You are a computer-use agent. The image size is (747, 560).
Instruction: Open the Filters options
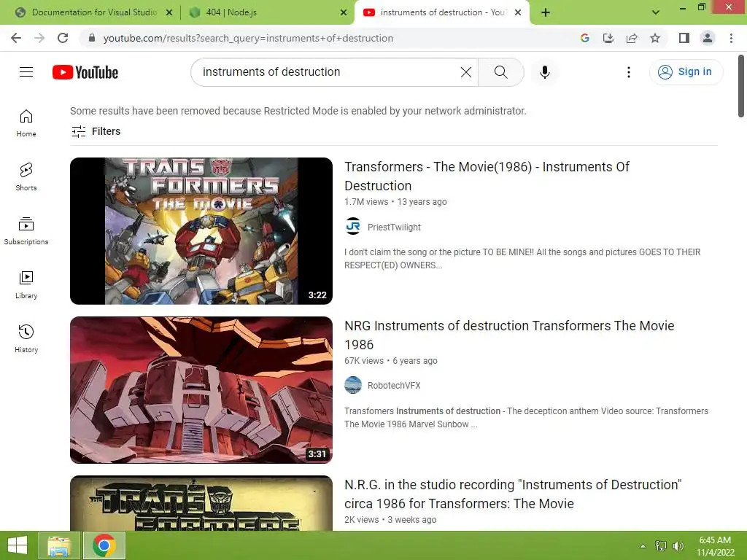96,131
